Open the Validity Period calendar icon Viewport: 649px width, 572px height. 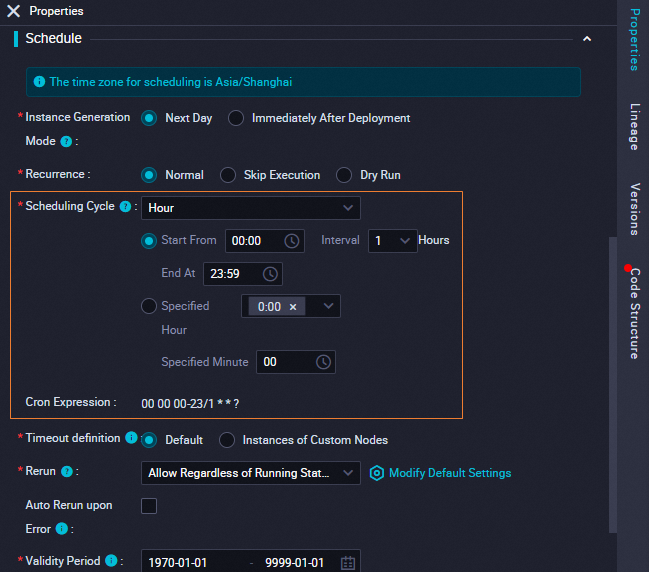click(x=348, y=563)
